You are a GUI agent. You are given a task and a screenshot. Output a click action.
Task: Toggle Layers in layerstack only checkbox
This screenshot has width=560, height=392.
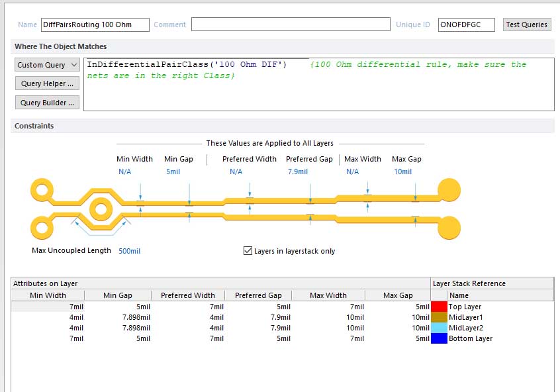coord(249,251)
